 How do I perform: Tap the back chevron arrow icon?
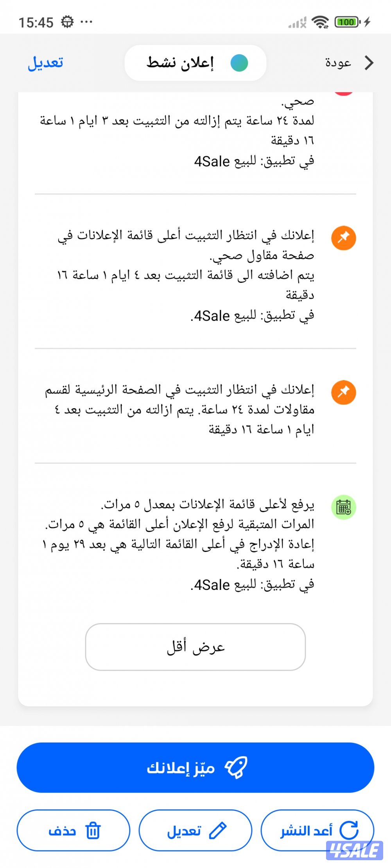point(369,63)
